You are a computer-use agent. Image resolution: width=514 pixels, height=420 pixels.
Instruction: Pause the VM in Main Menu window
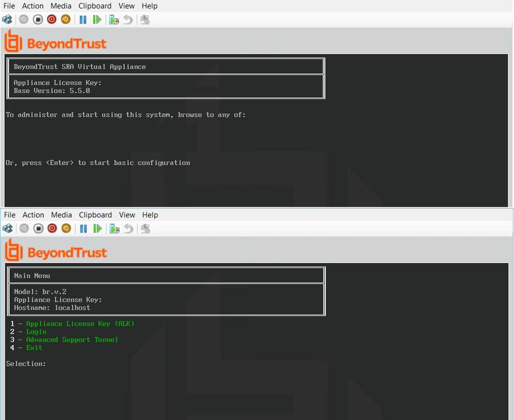coord(83,228)
